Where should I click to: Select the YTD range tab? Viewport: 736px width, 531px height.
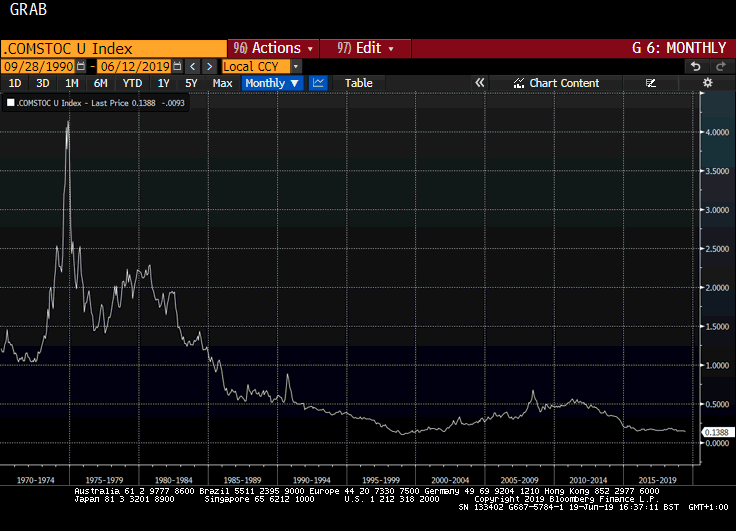click(131, 83)
